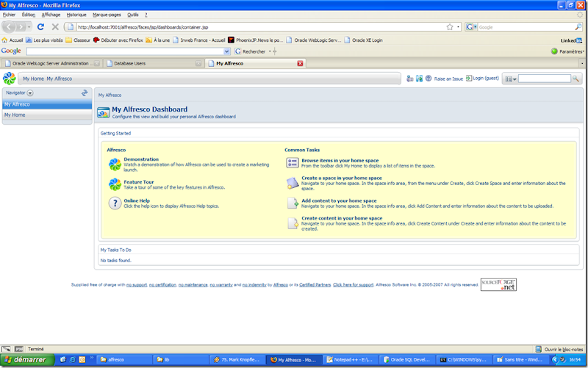Click the My Alfresco Dashboard icon
Viewport: 588px width, 368px height.
click(x=103, y=112)
